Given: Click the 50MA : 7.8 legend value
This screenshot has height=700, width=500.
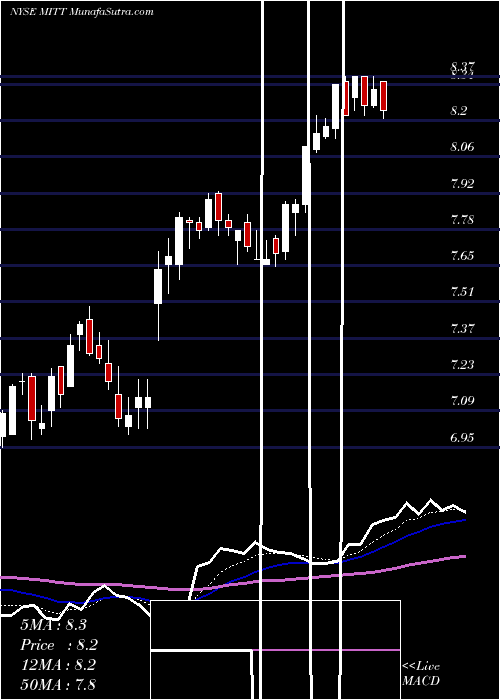Looking at the screenshot, I should 58,684.
